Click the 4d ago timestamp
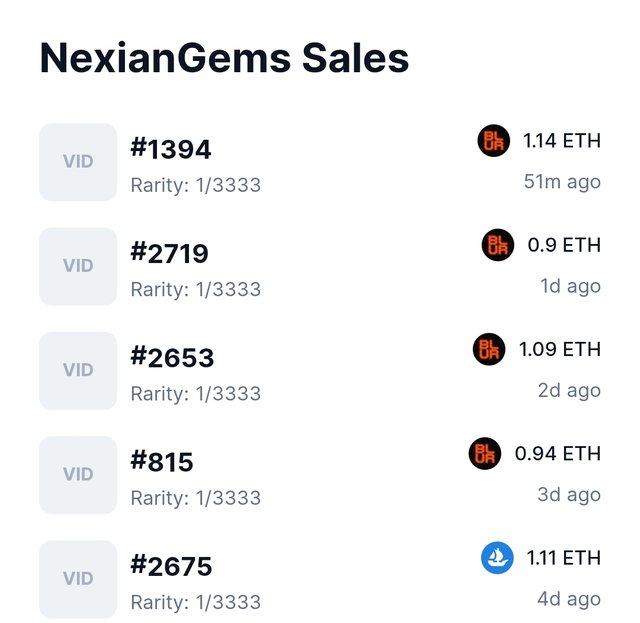The height and width of the screenshot is (623, 640). pyautogui.click(x=569, y=599)
